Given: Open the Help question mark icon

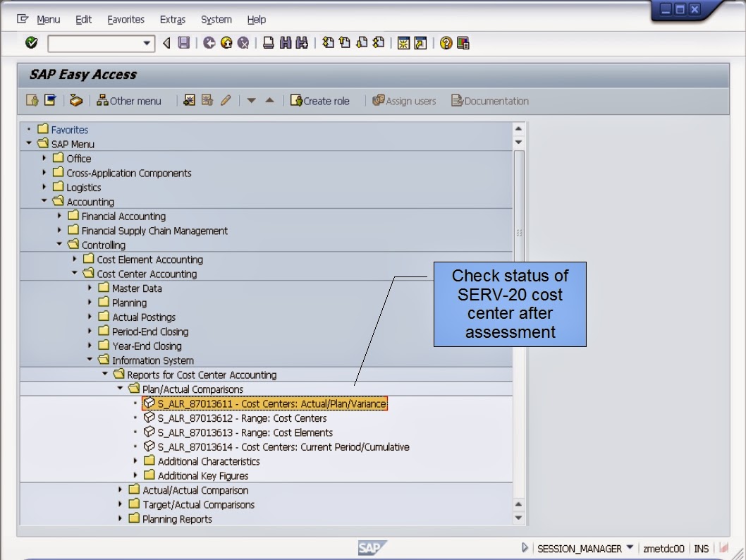Looking at the screenshot, I should 446,43.
